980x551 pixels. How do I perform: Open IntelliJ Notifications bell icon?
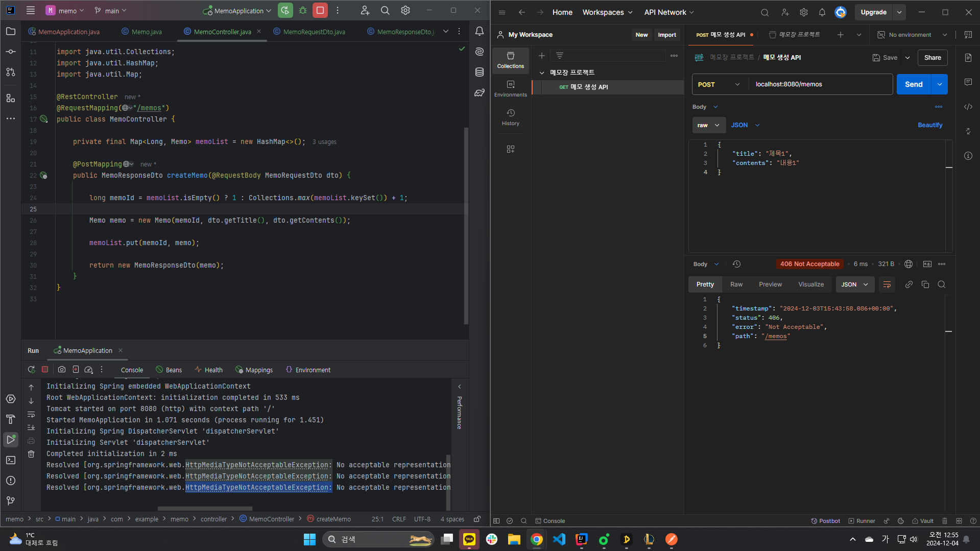[479, 32]
